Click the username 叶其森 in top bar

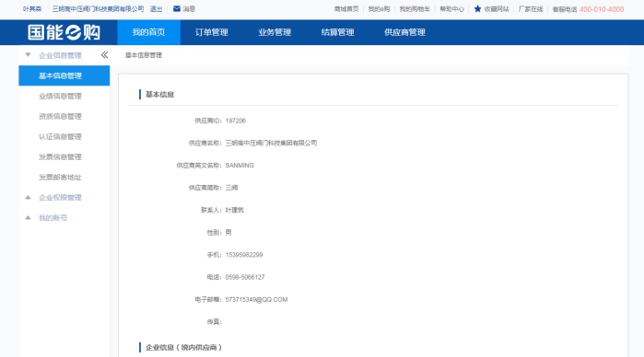32,9
